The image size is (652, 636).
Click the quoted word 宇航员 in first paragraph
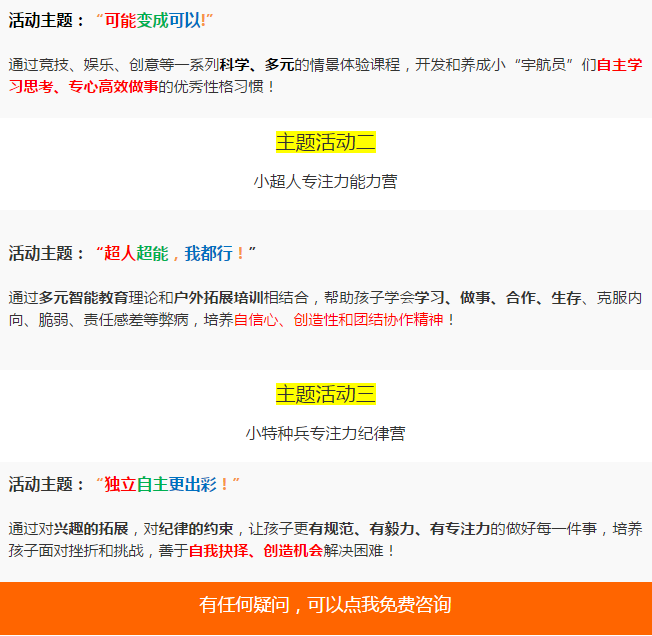(x=543, y=65)
